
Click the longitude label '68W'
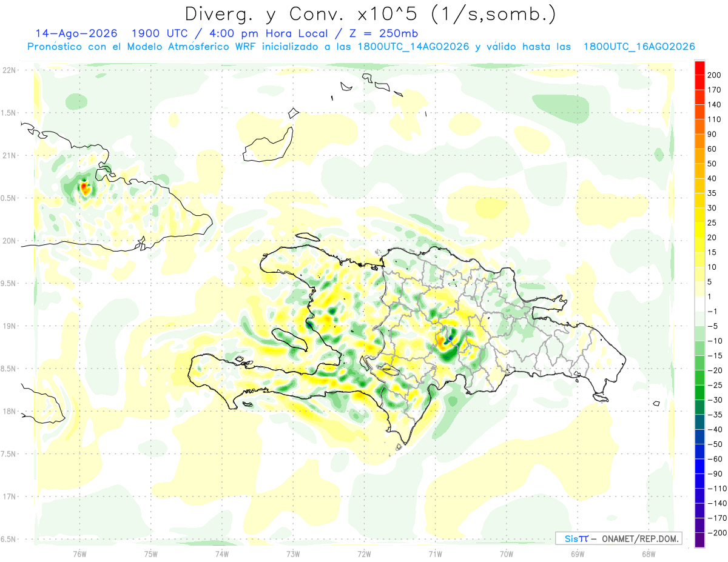point(649,554)
